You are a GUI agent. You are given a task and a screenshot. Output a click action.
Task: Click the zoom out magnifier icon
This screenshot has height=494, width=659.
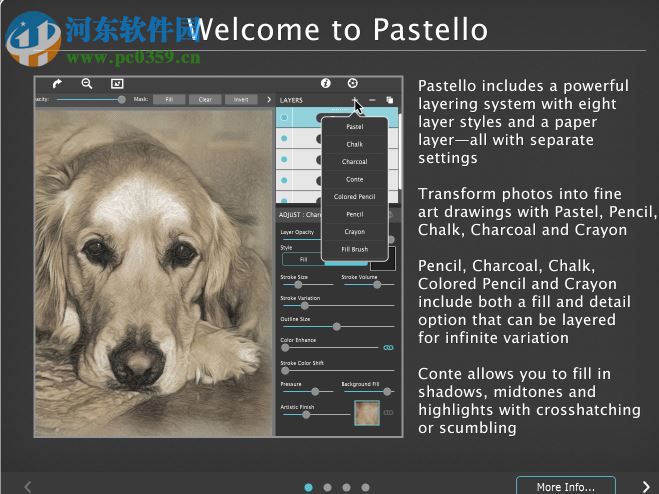(x=87, y=83)
